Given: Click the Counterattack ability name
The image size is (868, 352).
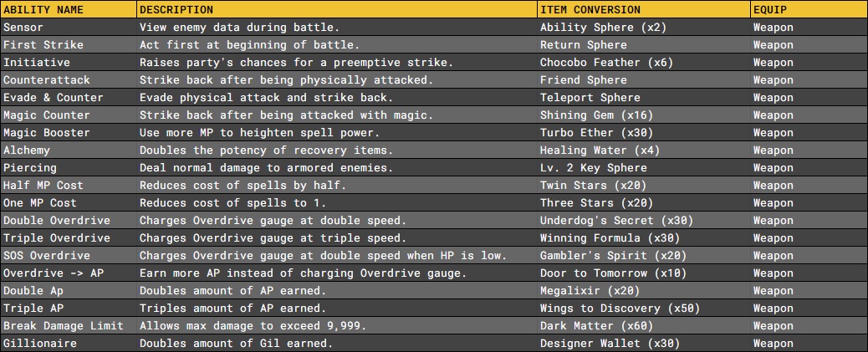Looking at the screenshot, I should [x=41, y=79].
